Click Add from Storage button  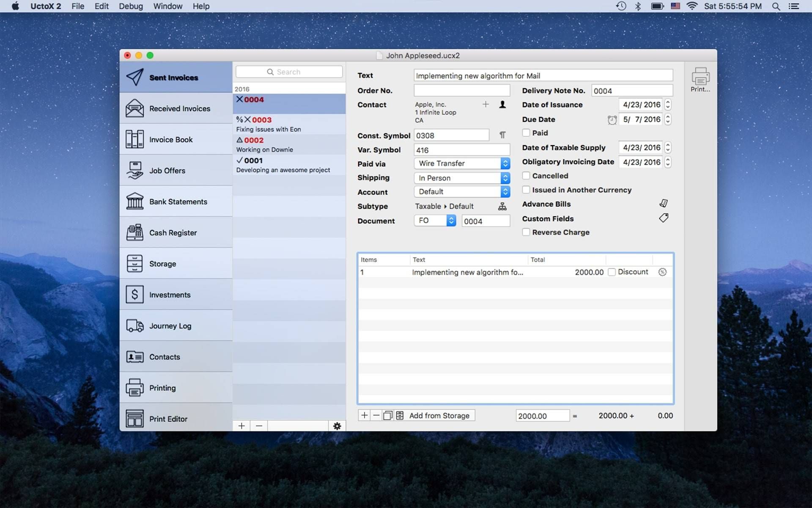(439, 416)
